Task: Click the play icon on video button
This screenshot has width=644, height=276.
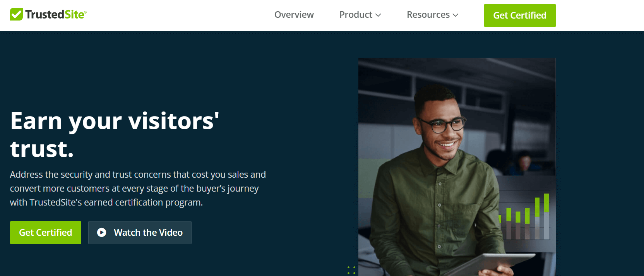Action: pyautogui.click(x=102, y=232)
